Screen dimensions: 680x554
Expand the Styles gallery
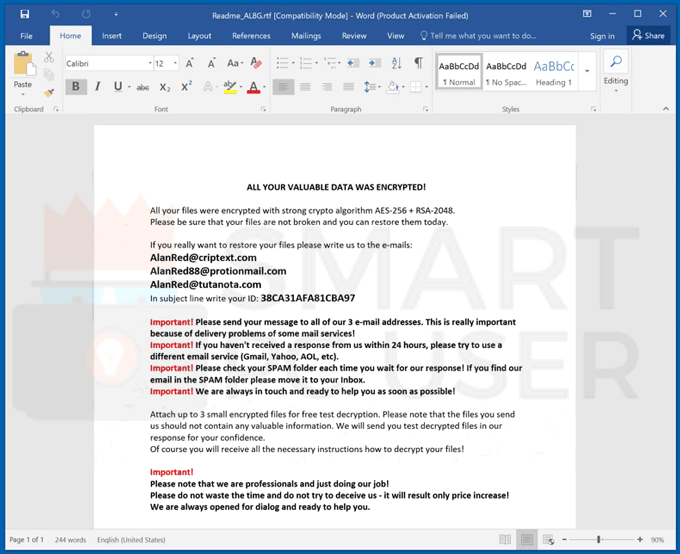588,71
